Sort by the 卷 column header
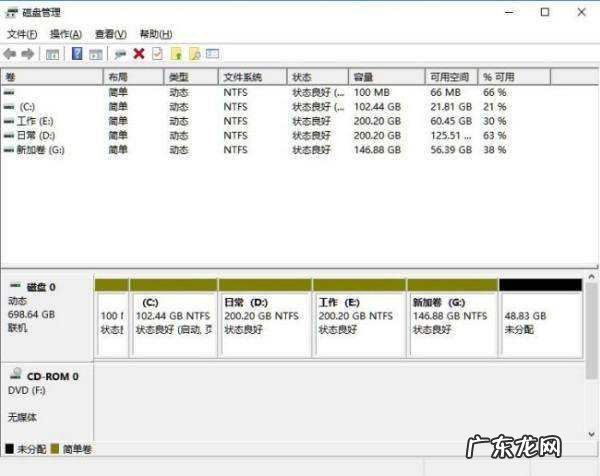This screenshot has width=600, height=476. coord(52,77)
